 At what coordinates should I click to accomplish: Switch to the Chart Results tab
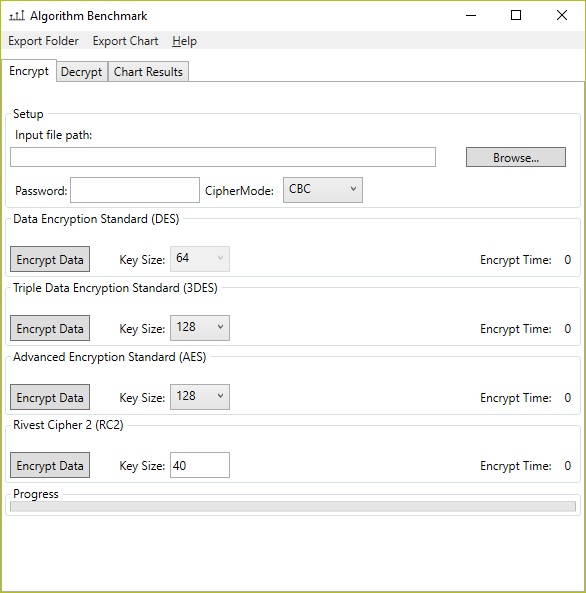(x=148, y=71)
